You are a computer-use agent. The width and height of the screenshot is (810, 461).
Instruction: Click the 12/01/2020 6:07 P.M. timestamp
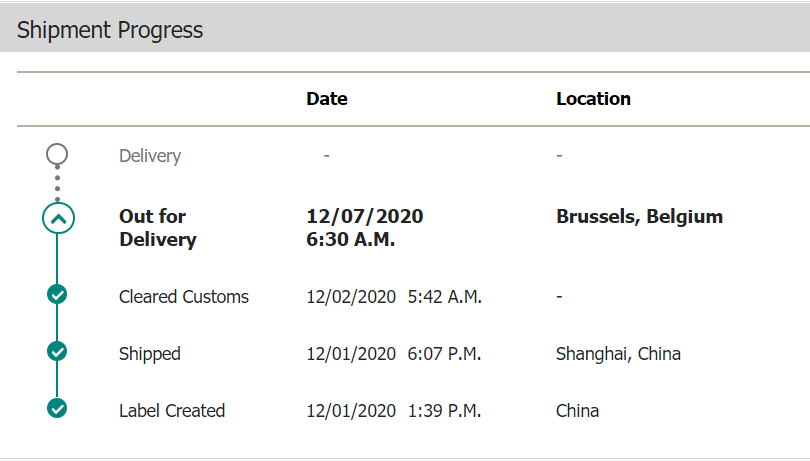[394, 354]
